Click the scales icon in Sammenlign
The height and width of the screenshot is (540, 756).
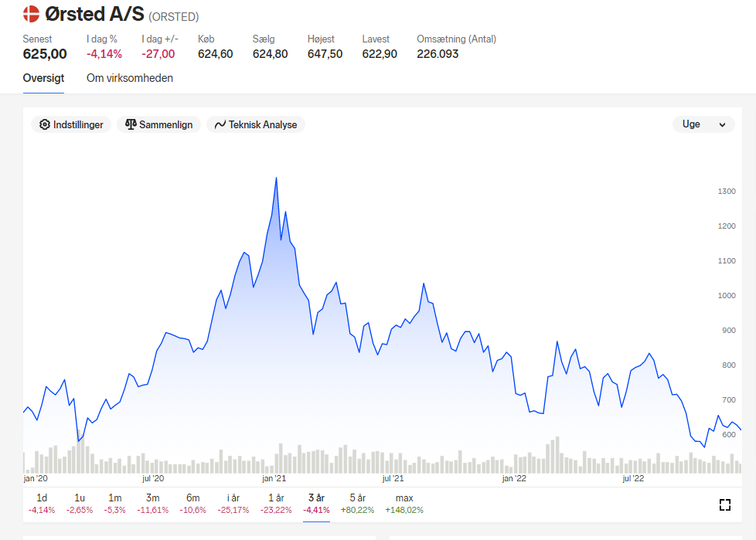131,124
